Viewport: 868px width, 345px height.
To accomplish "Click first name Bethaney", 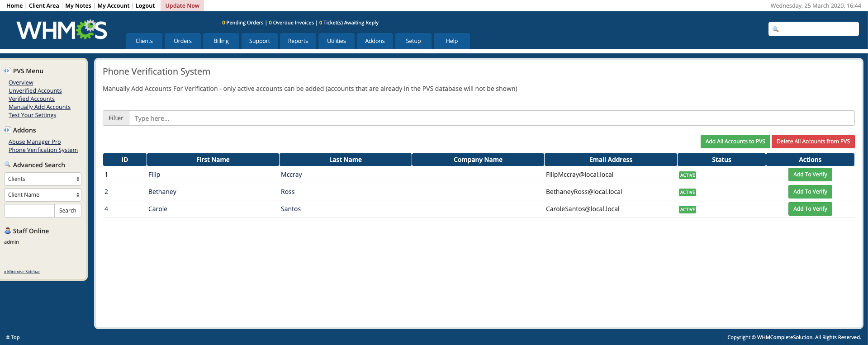I will [162, 192].
